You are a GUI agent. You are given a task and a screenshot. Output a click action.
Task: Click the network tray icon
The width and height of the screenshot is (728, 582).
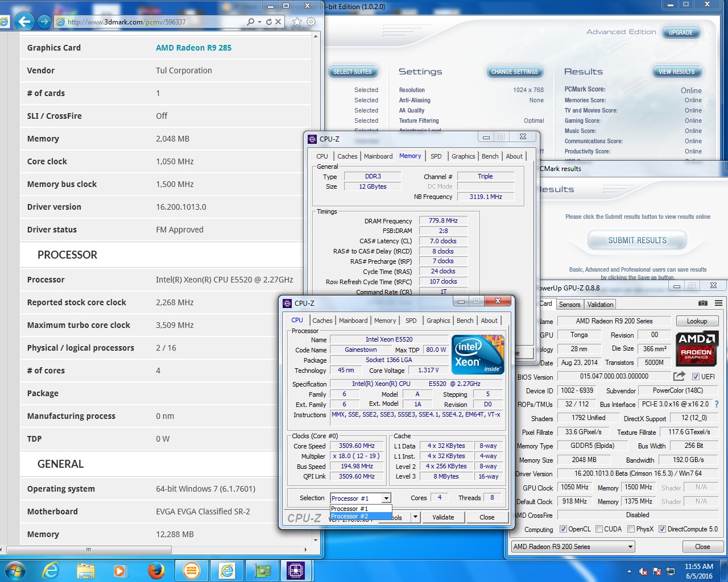[671, 571]
